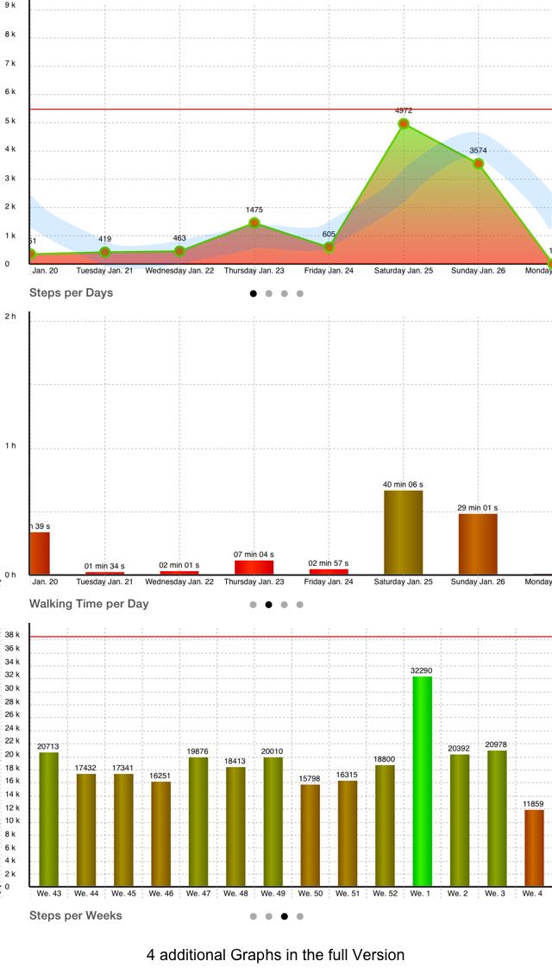552x980 pixels.
Task: Click '4 additional Graphs in the full Version' text
Action: tap(276, 955)
